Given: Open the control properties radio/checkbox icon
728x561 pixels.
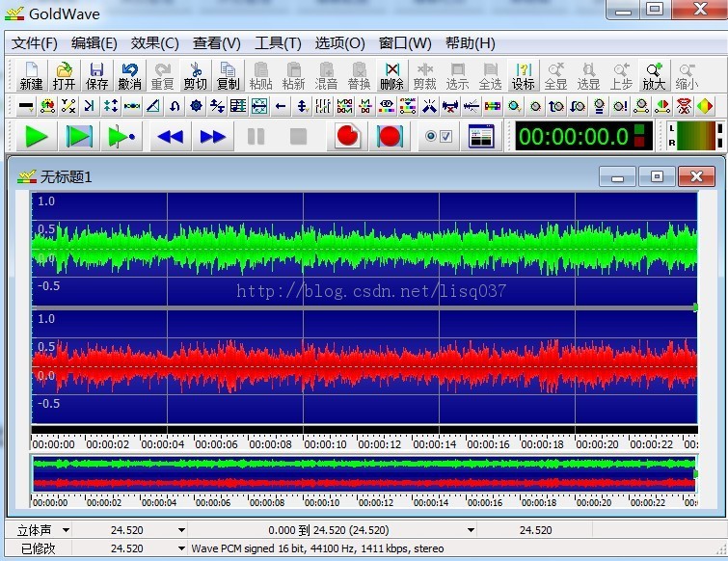Looking at the screenshot, I should 439,137.
